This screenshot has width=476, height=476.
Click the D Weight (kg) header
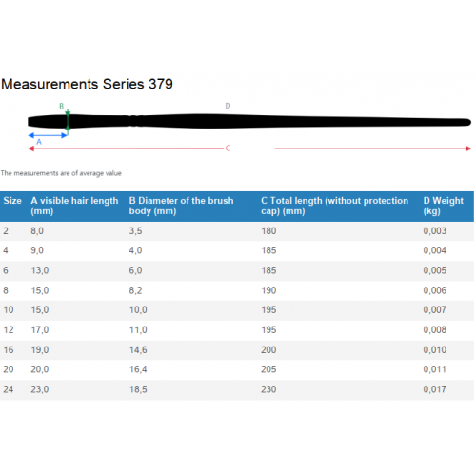[x=443, y=206]
